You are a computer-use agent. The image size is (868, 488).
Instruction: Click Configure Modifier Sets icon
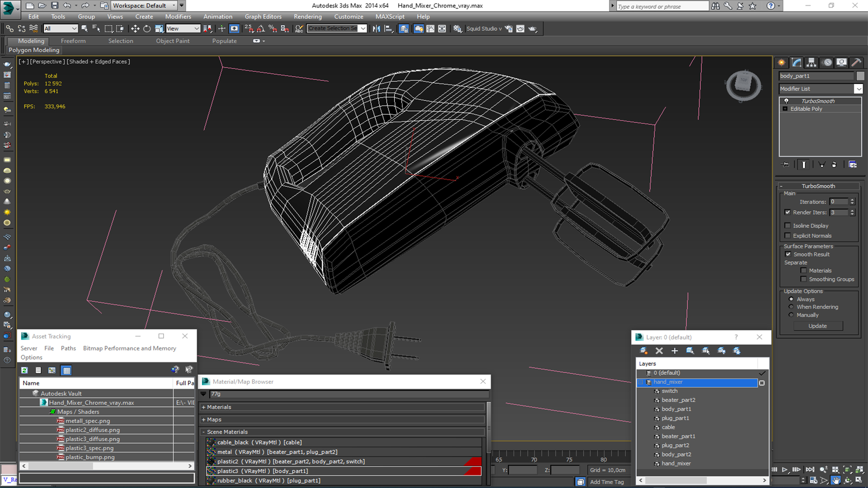tap(853, 164)
